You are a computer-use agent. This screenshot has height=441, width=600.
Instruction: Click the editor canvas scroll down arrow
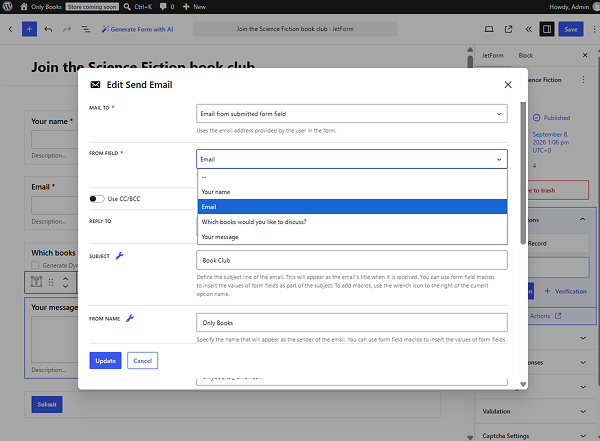pos(470,438)
